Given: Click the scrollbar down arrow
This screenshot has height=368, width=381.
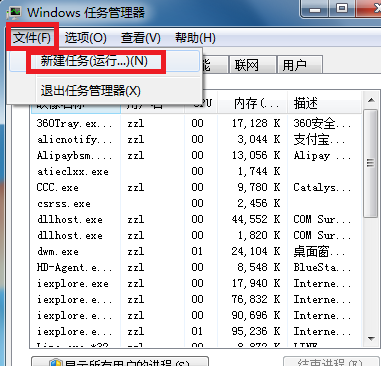Looking at the screenshot, I should tap(371, 339).
